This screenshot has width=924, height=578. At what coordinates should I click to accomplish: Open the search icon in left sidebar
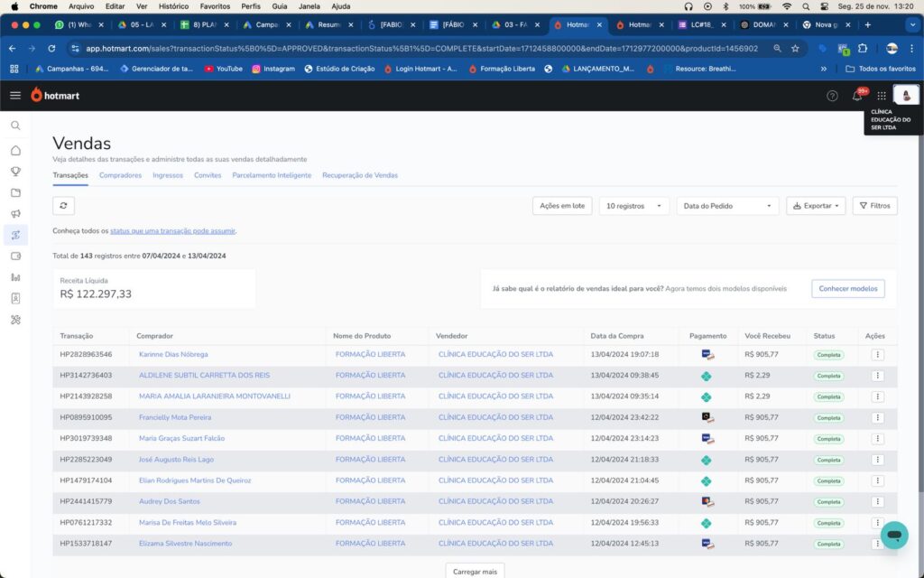pos(16,126)
